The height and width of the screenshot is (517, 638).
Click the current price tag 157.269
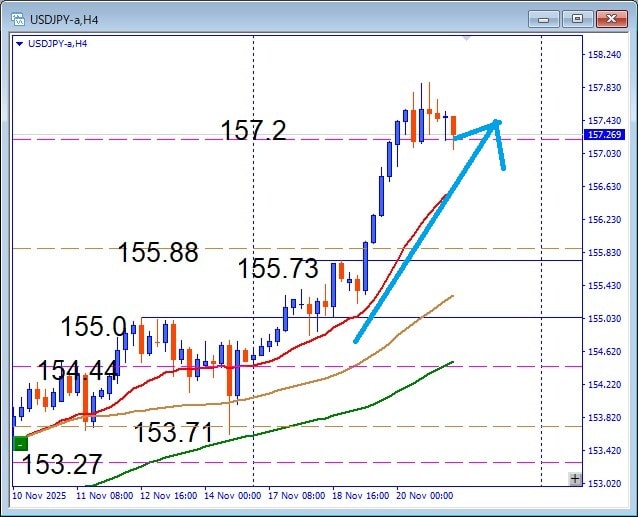[604, 135]
